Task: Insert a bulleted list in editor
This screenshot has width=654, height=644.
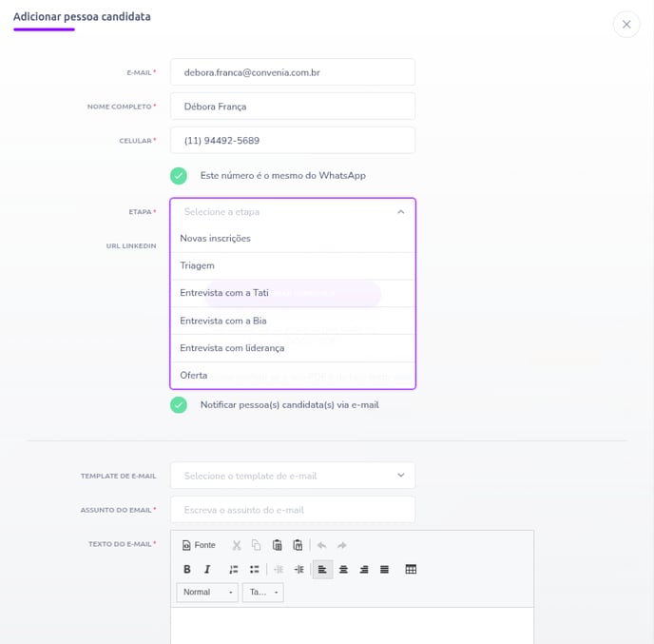Action: pyautogui.click(x=255, y=570)
